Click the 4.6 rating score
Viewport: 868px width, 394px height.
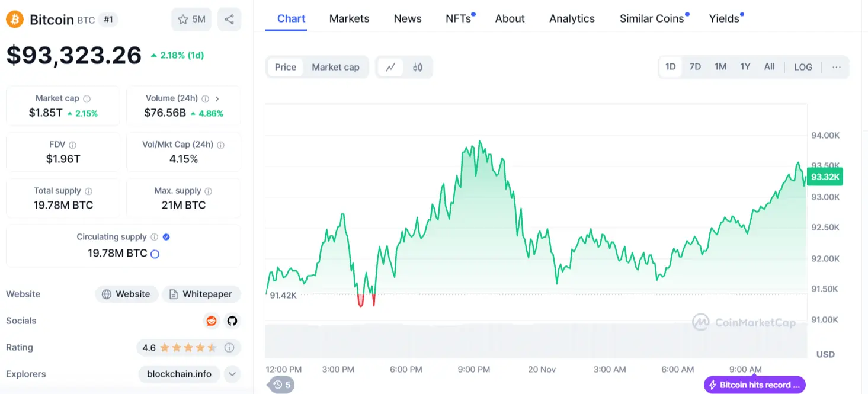149,348
